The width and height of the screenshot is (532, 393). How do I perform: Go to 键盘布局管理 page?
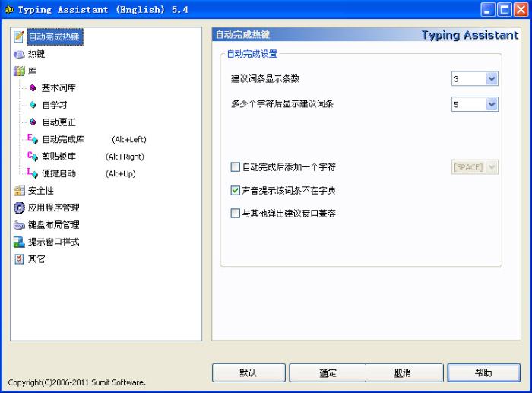pyautogui.click(x=54, y=225)
